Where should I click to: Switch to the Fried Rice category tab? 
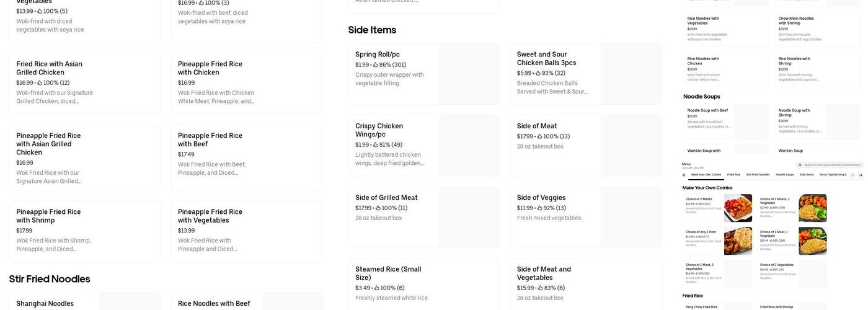point(733,175)
